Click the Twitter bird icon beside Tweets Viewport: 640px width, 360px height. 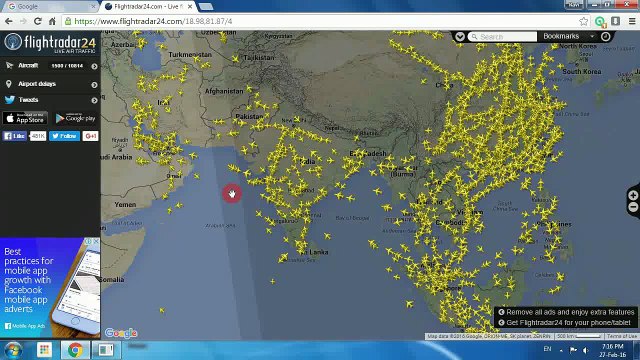point(9,100)
